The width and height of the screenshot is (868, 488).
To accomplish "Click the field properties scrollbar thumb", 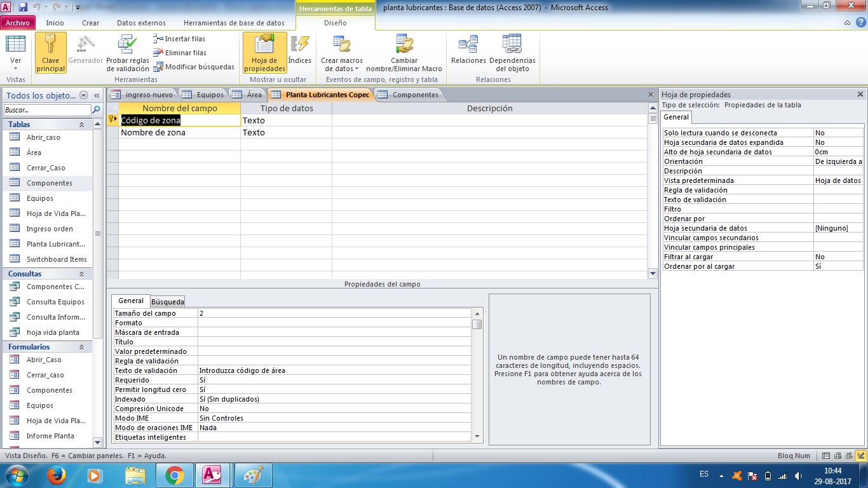I will coord(477,325).
